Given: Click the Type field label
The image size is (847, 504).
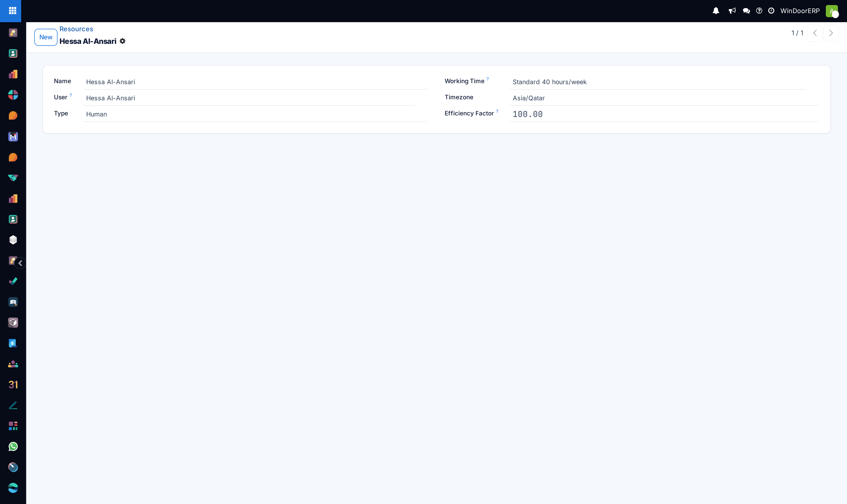Looking at the screenshot, I should (61, 113).
